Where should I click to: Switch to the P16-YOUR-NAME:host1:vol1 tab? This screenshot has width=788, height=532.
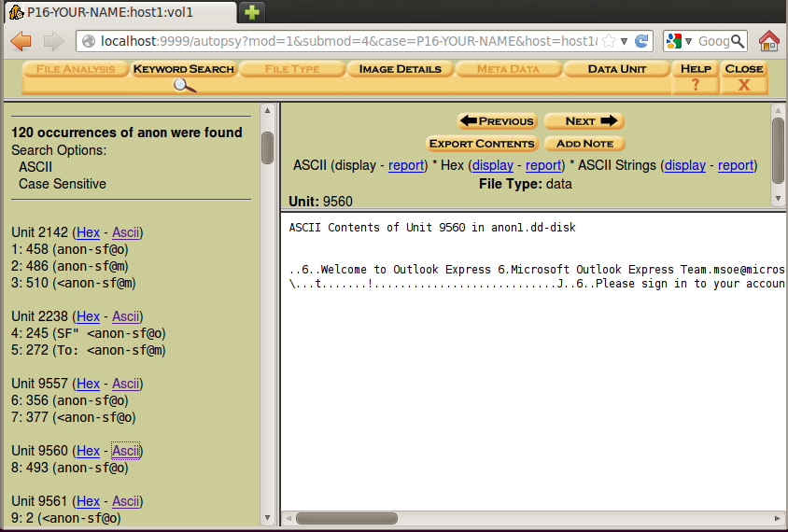pos(120,12)
